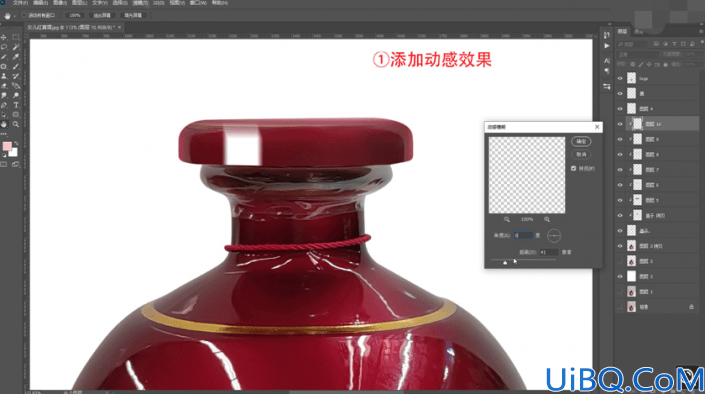Image resolution: width=705 pixels, height=394 pixels.
Task: Zoom out the Motion Blur preview
Action: point(507,219)
